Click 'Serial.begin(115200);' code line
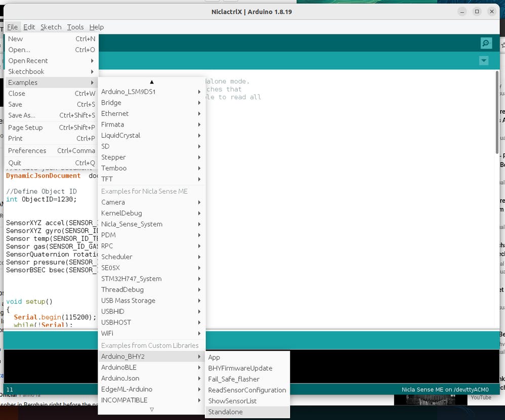Viewport: 505px width, 420px height. click(55, 317)
